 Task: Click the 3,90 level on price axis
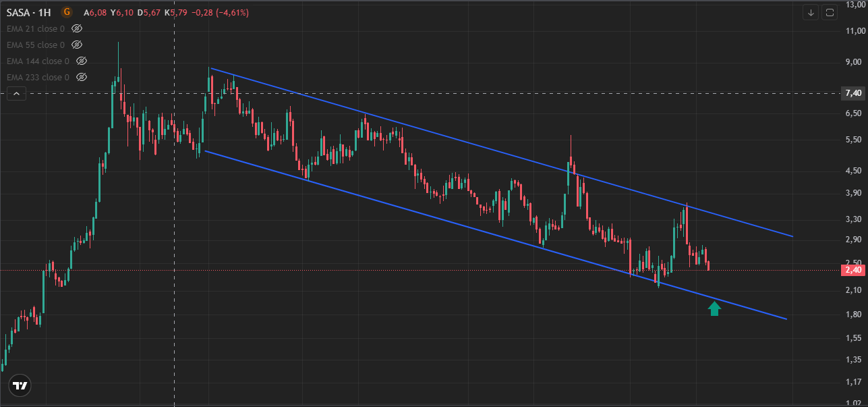point(855,194)
